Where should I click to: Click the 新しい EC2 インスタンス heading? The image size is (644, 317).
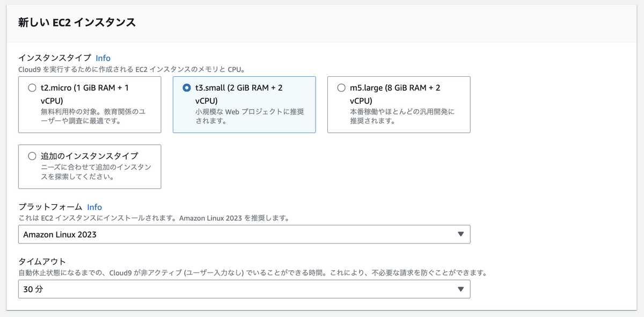click(77, 23)
